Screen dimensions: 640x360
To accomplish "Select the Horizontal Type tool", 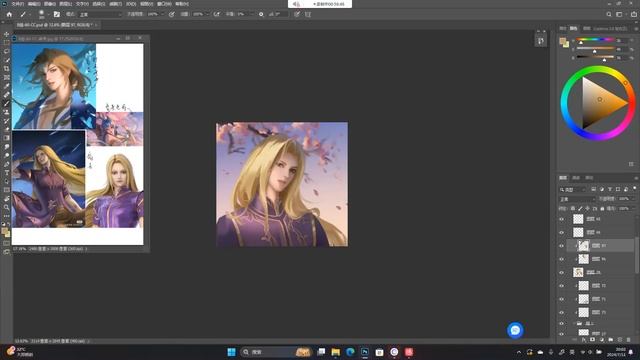I will coord(6,173).
